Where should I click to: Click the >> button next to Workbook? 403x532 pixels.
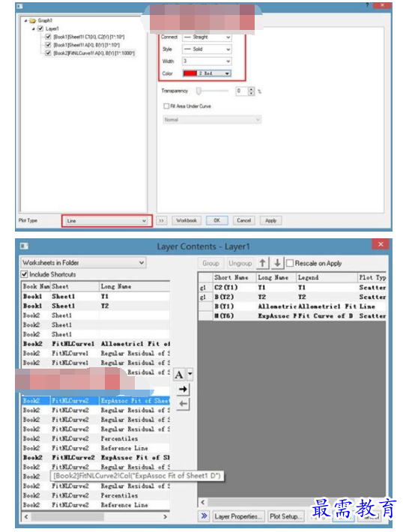pyautogui.click(x=162, y=220)
